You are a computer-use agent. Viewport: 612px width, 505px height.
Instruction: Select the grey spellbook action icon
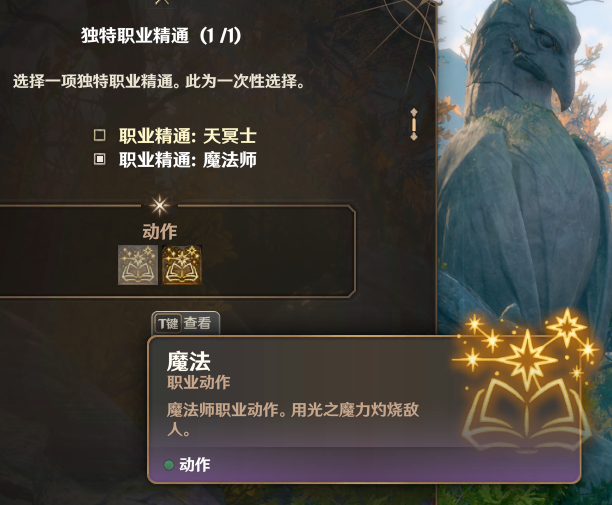pos(138,265)
